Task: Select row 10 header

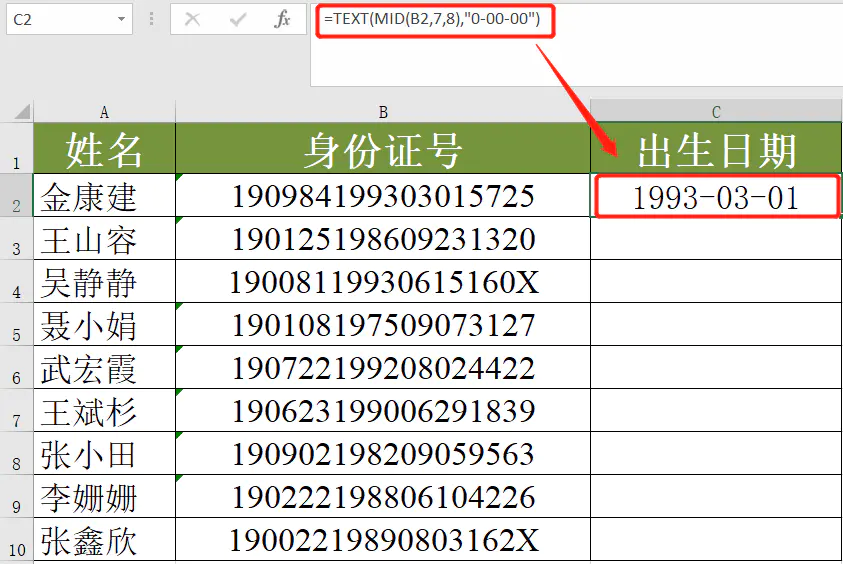Action: tap(16, 541)
